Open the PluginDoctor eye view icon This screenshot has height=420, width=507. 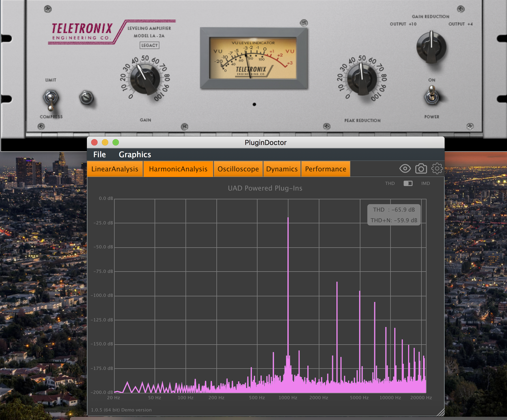pyautogui.click(x=405, y=168)
